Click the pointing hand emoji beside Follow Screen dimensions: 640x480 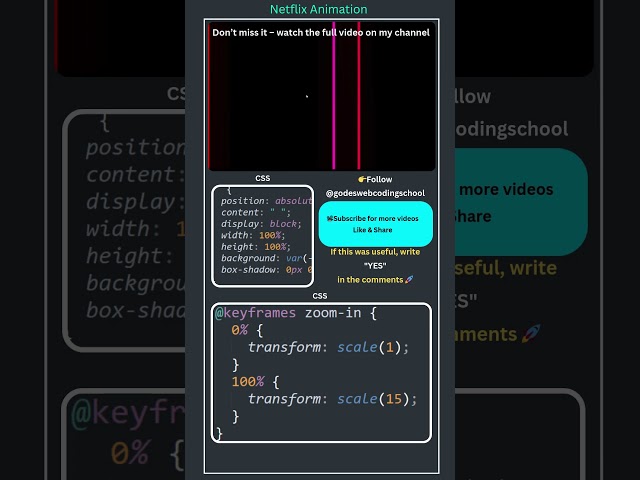(362, 179)
